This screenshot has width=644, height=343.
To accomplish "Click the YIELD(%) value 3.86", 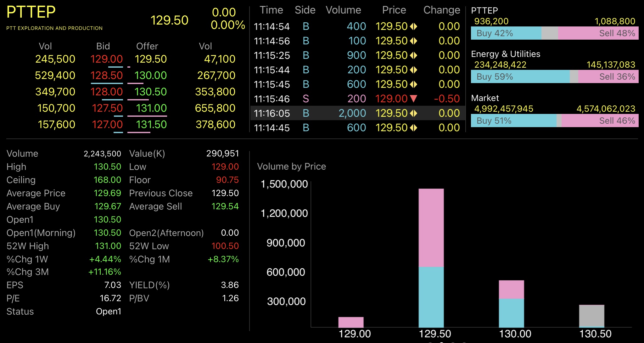I will [x=230, y=285].
